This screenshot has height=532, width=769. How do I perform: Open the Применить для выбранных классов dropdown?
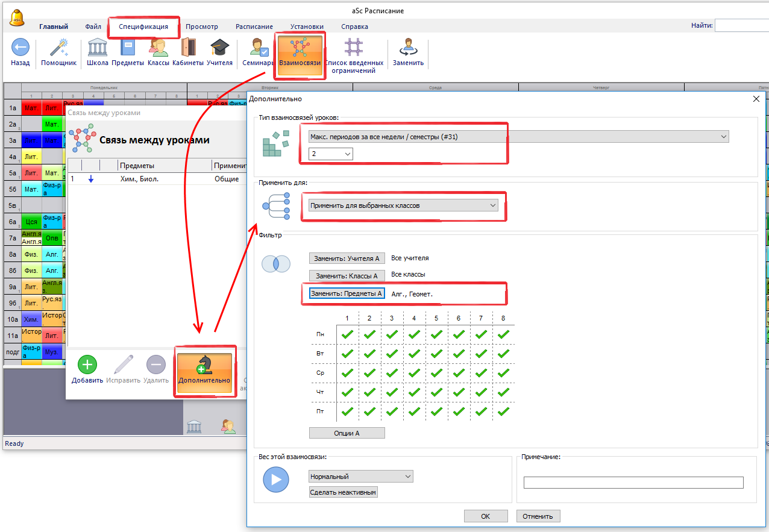(403, 205)
